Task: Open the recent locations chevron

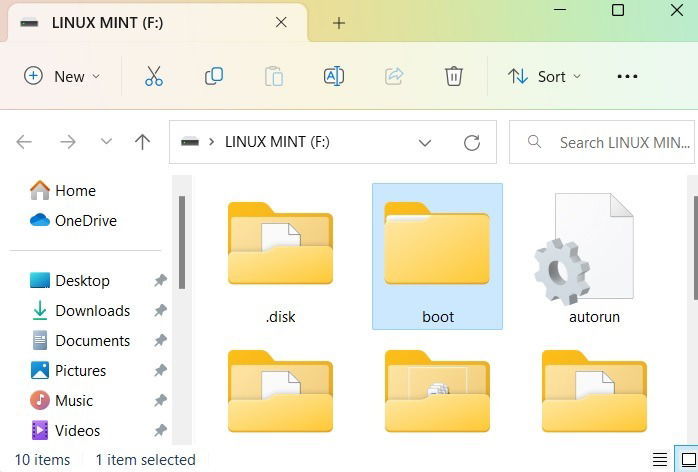Action: 106,142
